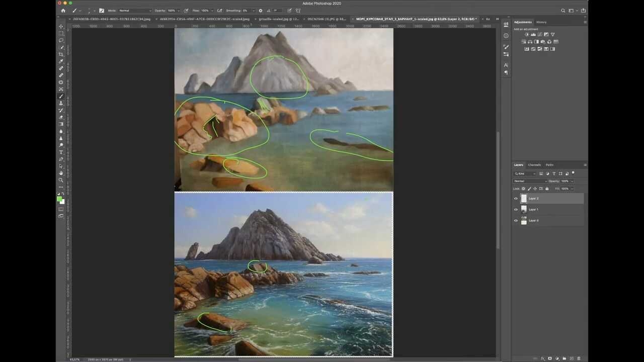
Task: Delete layer with trash icon
Action: [579, 358]
